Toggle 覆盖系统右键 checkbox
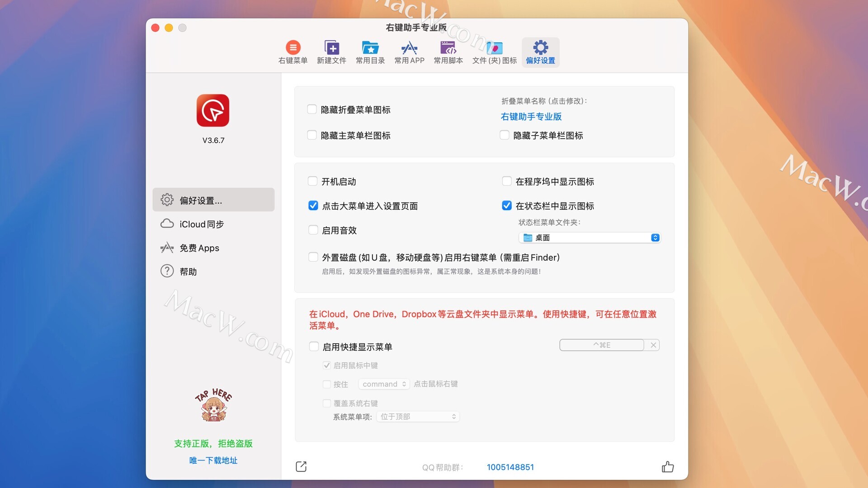Screen dimensions: 868x488 [327, 403]
